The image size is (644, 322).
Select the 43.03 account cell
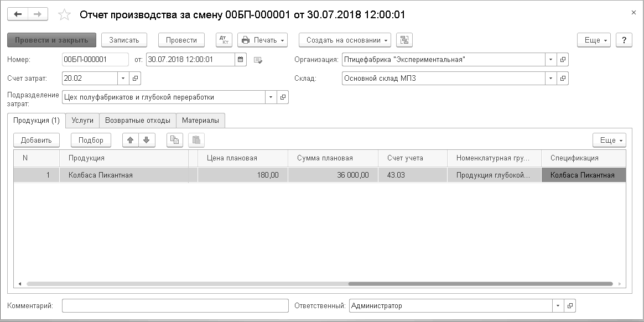coord(413,175)
